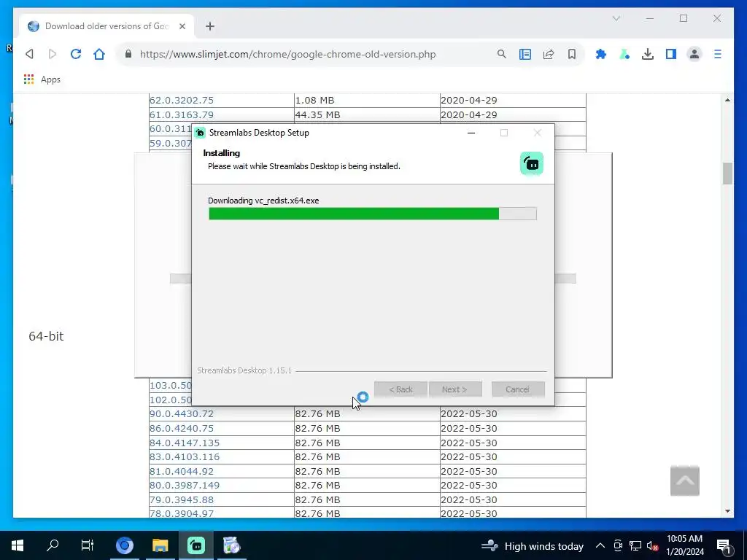This screenshot has height=560, width=747.
Task: Click the Streamlabs logo in setup header
Action: [532, 163]
